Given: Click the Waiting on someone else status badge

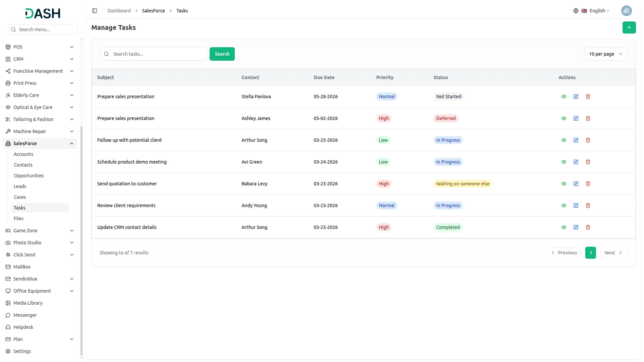Looking at the screenshot, I should [x=463, y=184].
